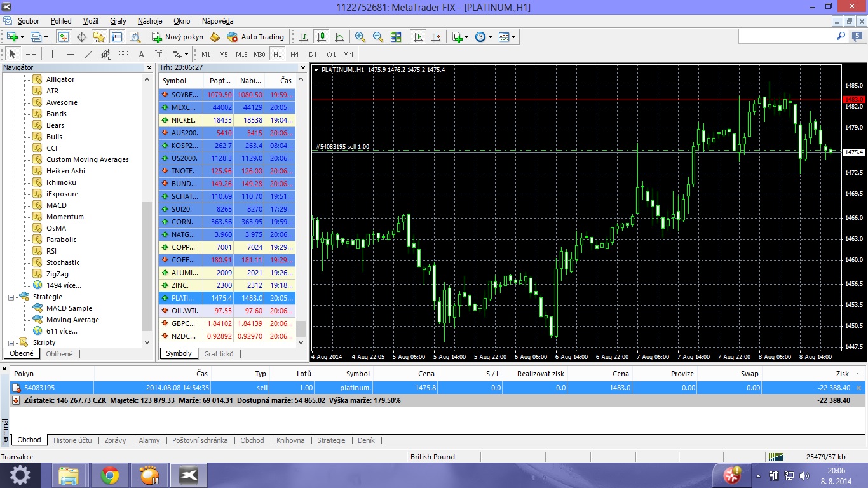868x488 pixels.
Task: Switch to the Historie účtu tab
Action: click(x=72, y=440)
